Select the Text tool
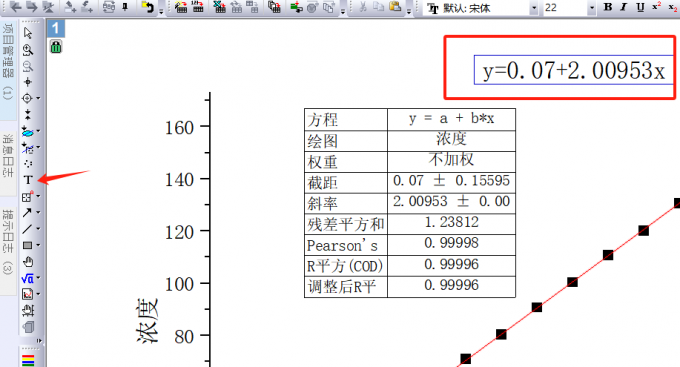680x367 pixels. [28, 180]
